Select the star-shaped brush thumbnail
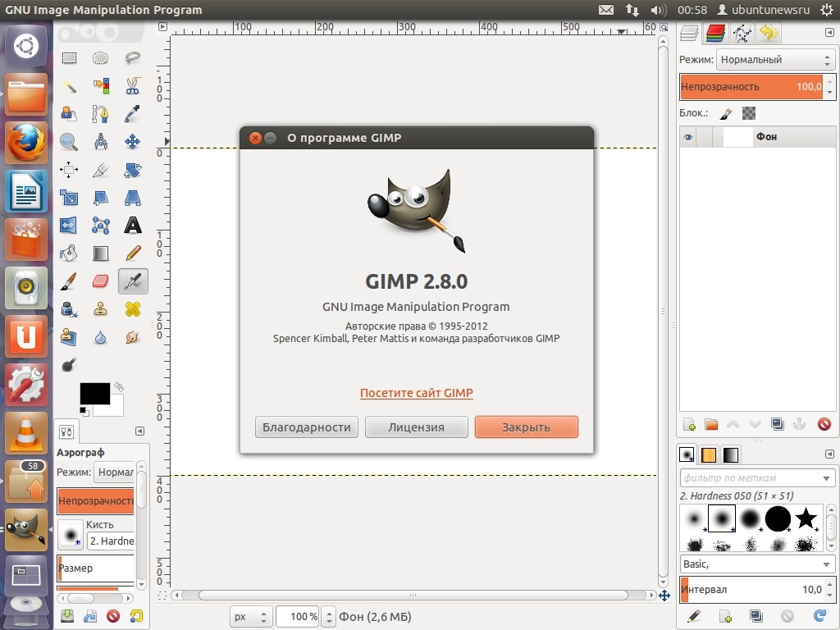 [x=806, y=518]
